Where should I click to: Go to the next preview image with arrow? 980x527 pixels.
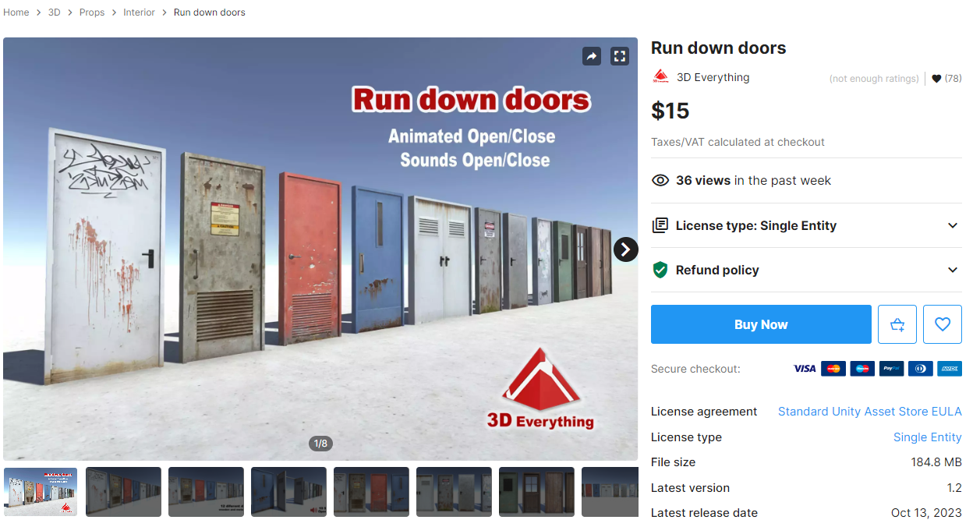click(x=625, y=249)
